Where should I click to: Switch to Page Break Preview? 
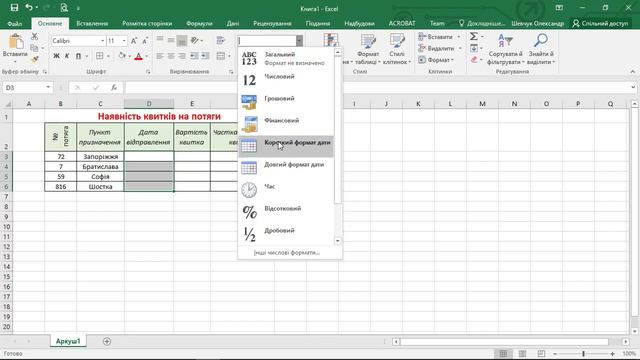[x=541, y=353]
